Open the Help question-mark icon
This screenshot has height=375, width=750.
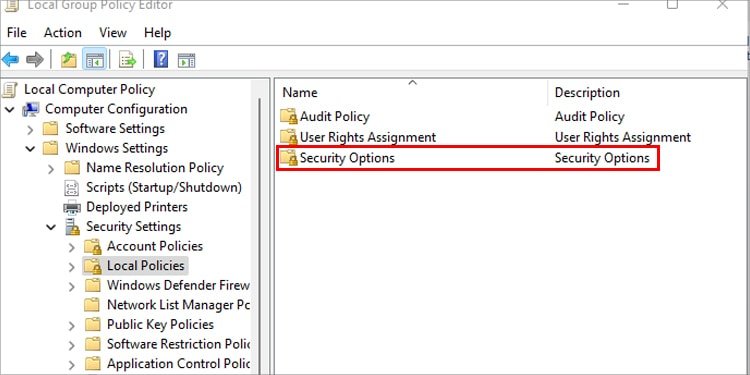[x=161, y=60]
